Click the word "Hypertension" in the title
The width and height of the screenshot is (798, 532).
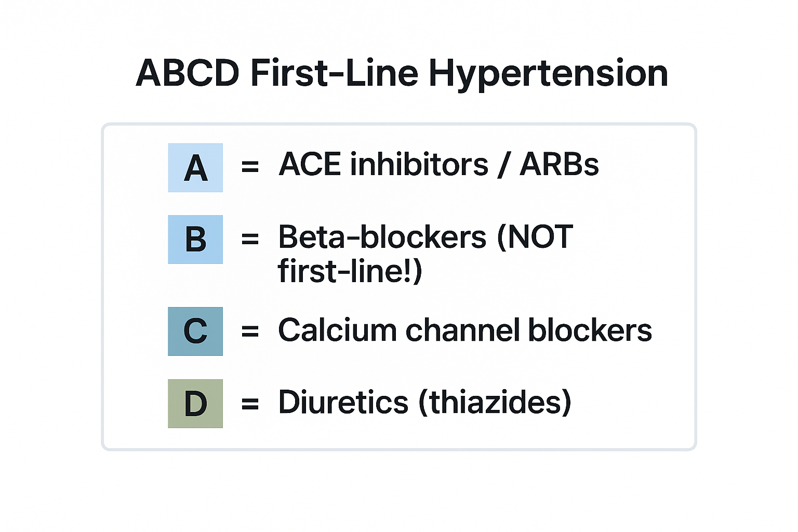(x=548, y=74)
